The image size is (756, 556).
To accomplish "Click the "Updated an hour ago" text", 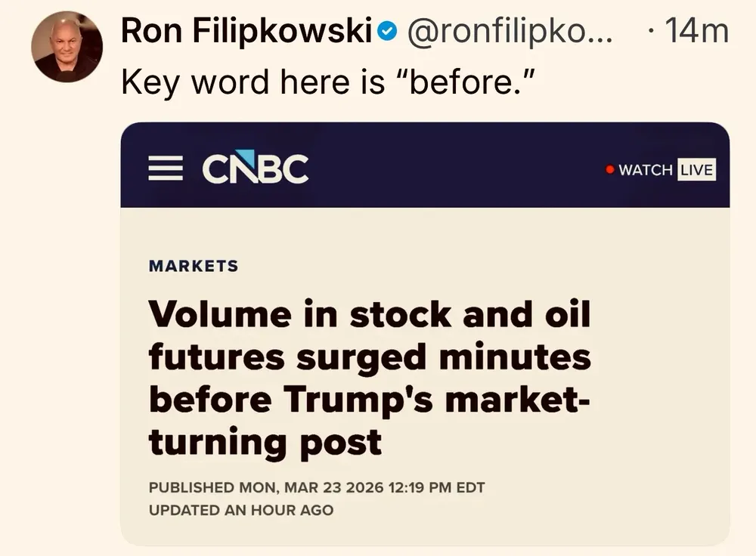I will coord(240,510).
